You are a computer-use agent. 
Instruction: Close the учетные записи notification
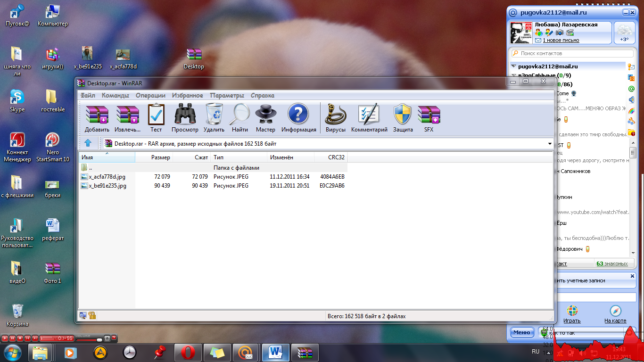[633, 276]
